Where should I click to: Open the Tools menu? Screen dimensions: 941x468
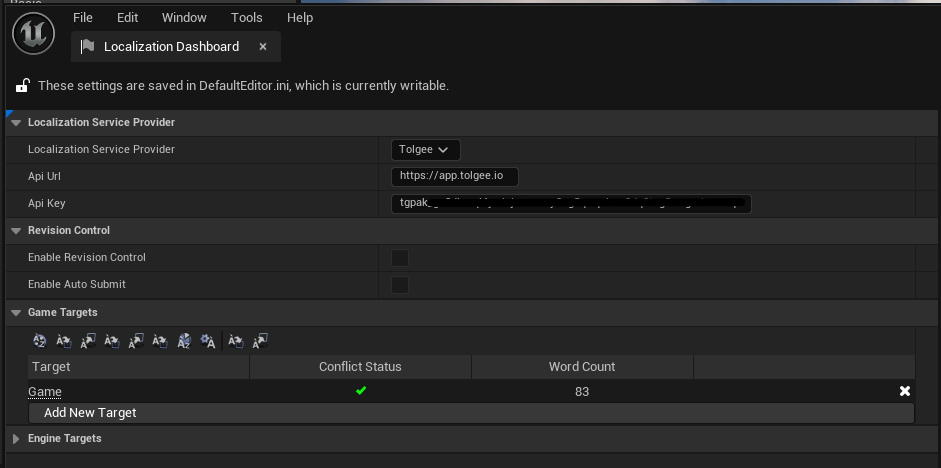(x=246, y=18)
